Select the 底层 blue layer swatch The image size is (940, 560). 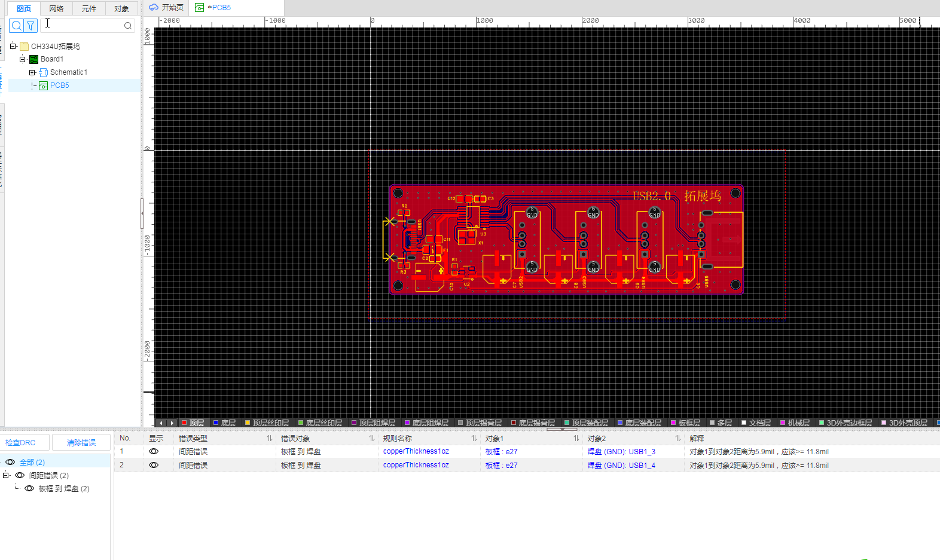click(216, 423)
